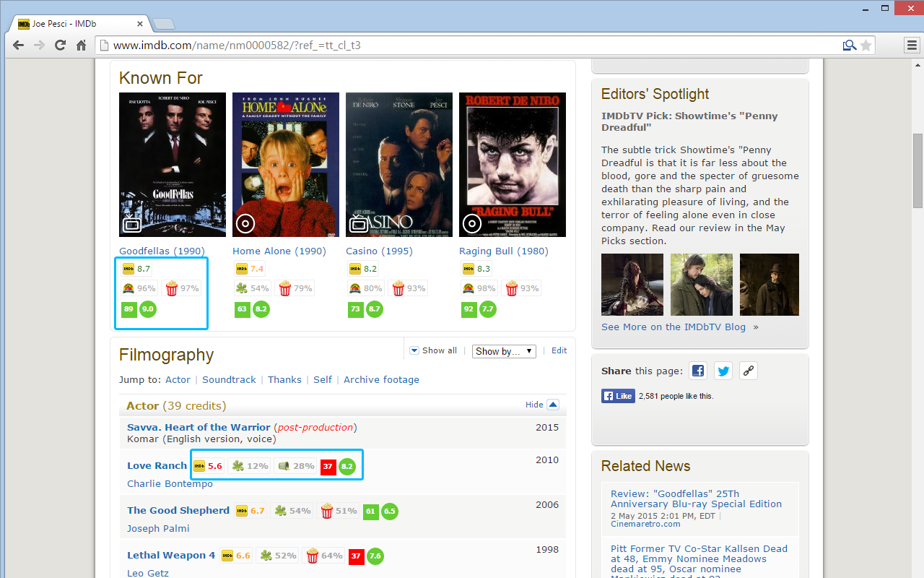Focus the address bar URL field
Screen dimensions: 924x578
click(x=469, y=46)
